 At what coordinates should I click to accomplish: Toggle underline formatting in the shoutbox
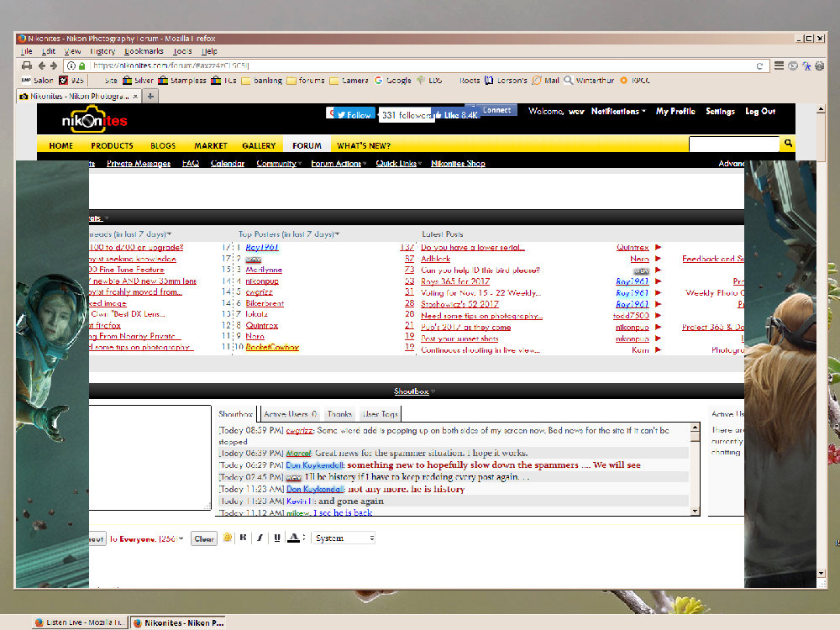pos(276,538)
